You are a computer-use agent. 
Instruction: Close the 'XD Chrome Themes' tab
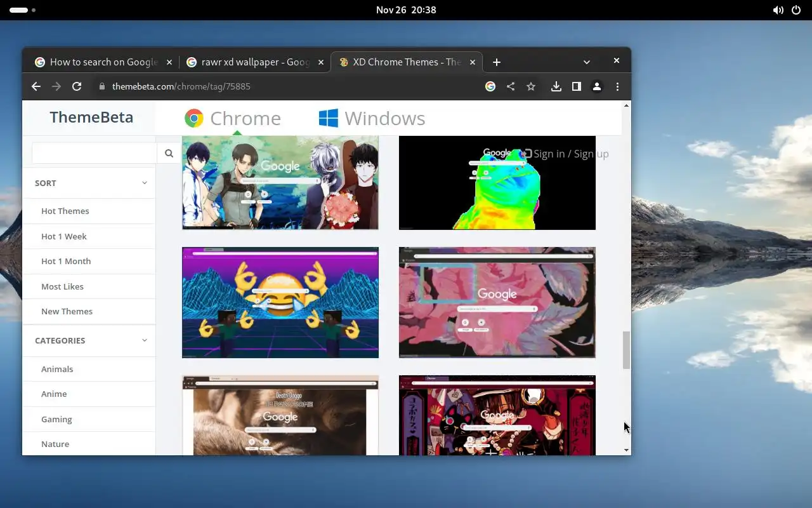pyautogui.click(x=473, y=62)
